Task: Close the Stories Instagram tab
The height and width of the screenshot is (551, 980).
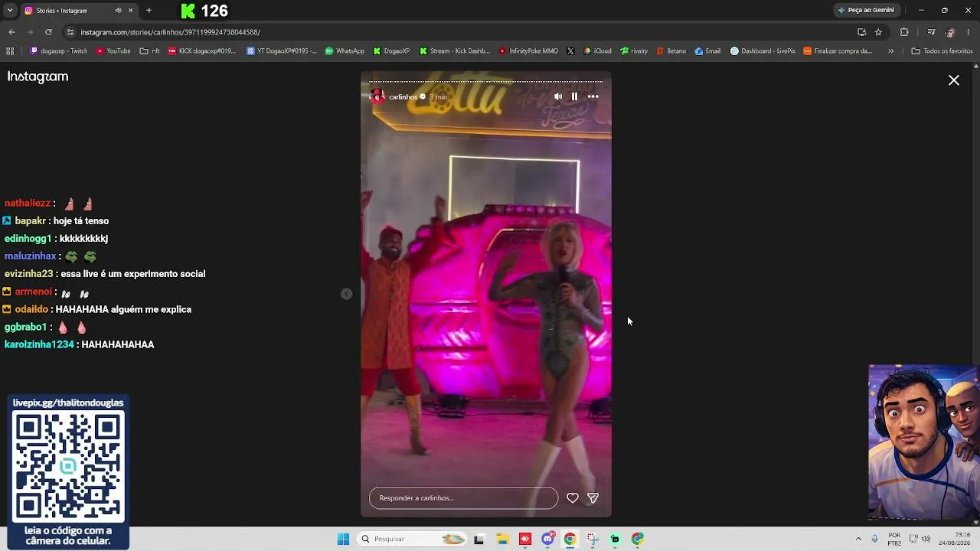Action: pyautogui.click(x=130, y=11)
